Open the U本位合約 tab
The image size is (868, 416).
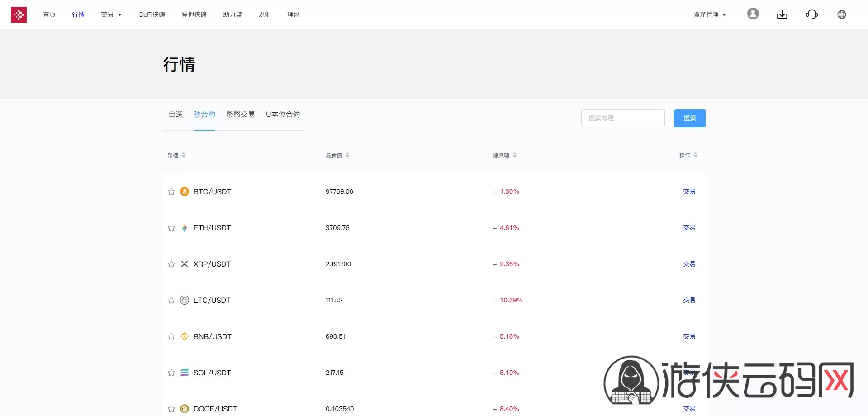(283, 115)
